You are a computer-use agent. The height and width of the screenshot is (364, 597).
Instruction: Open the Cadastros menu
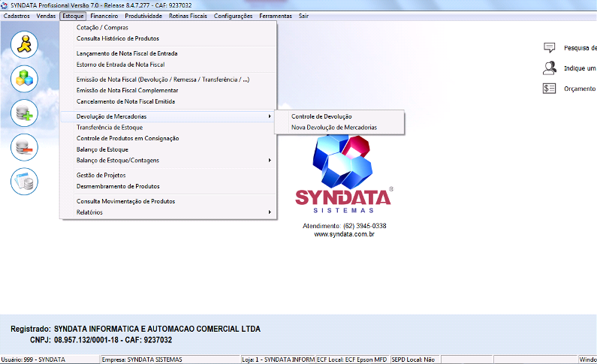17,16
